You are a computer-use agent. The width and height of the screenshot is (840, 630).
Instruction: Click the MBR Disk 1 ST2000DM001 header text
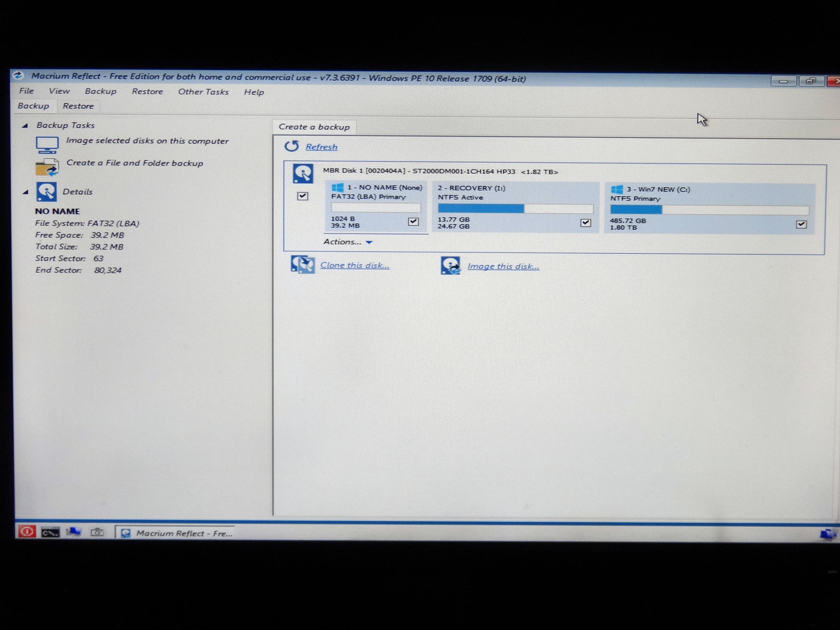tap(440, 171)
